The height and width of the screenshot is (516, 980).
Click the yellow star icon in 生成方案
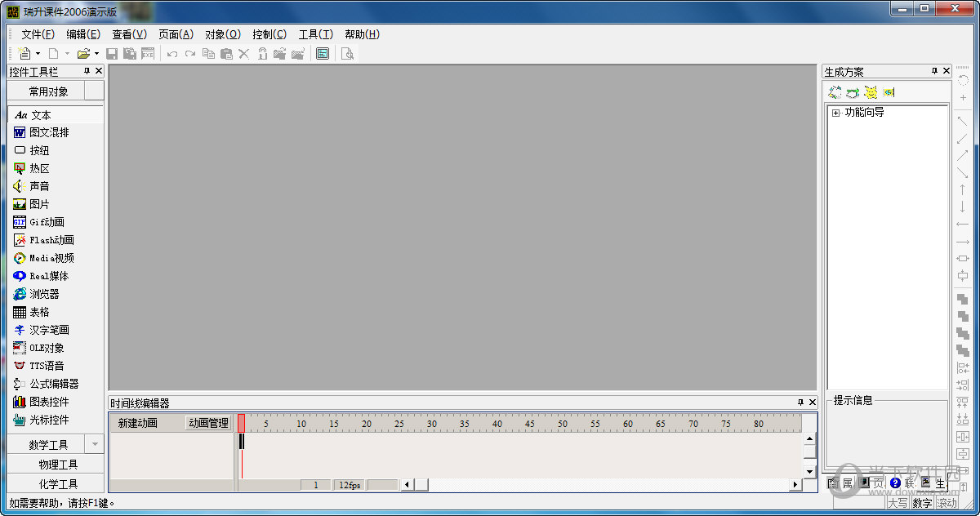[x=871, y=92]
